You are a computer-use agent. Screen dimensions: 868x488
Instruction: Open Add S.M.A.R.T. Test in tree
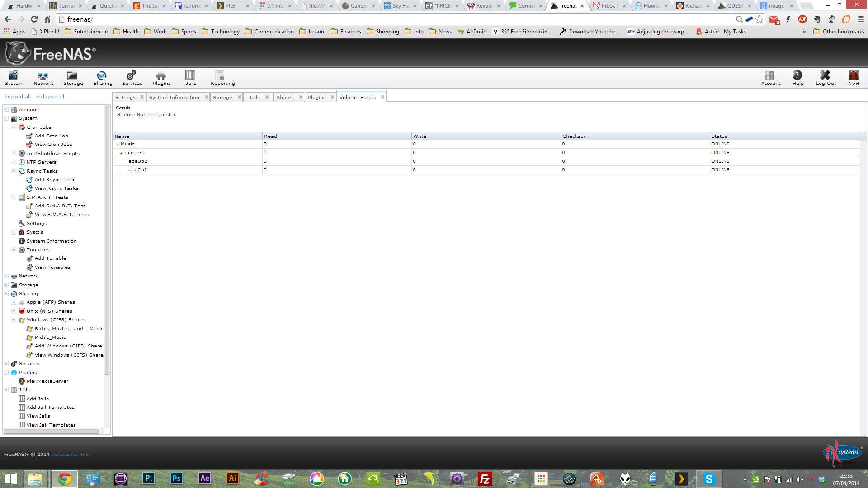click(60, 206)
